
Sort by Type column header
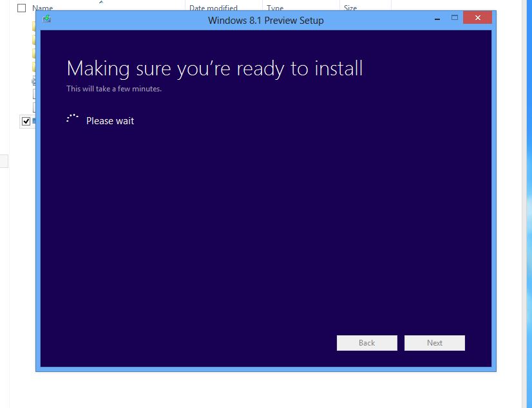click(275, 8)
